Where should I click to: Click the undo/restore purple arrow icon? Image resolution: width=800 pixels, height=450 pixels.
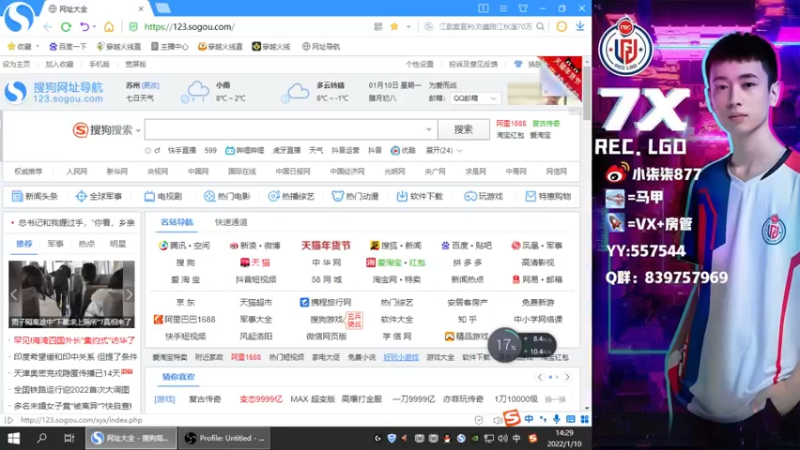pyautogui.click(x=84, y=27)
